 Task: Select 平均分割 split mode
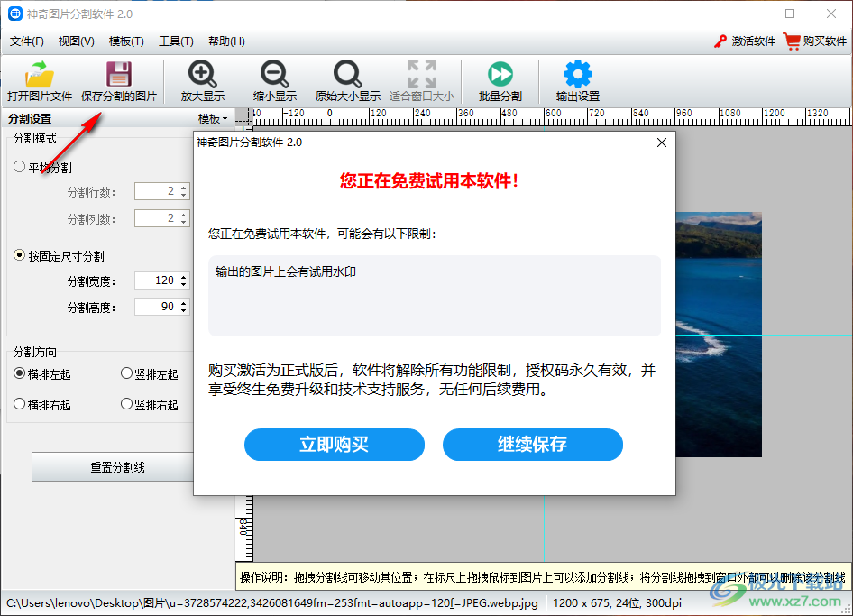click(20, 167)
